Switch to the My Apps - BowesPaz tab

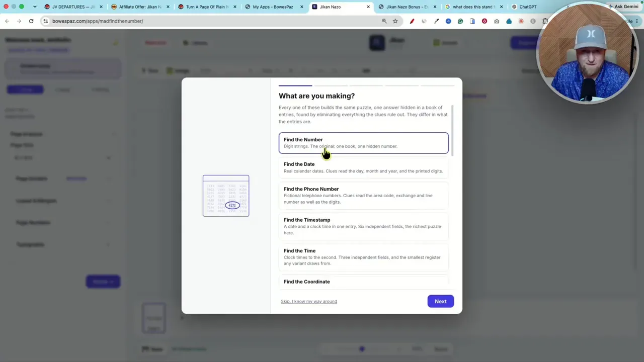274,7
